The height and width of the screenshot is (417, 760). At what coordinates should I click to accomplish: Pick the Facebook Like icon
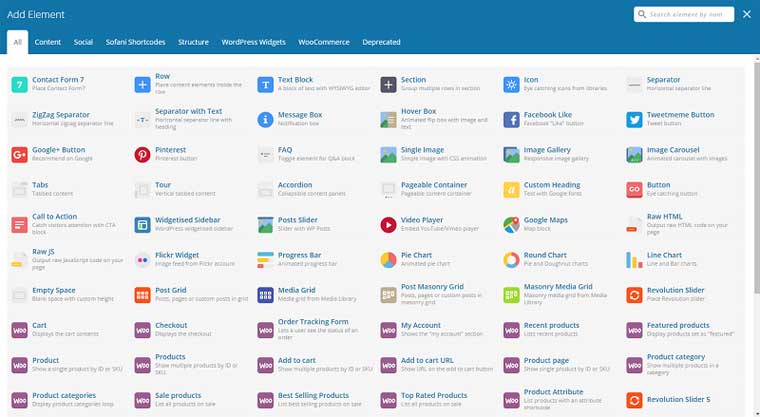point(511,119)
